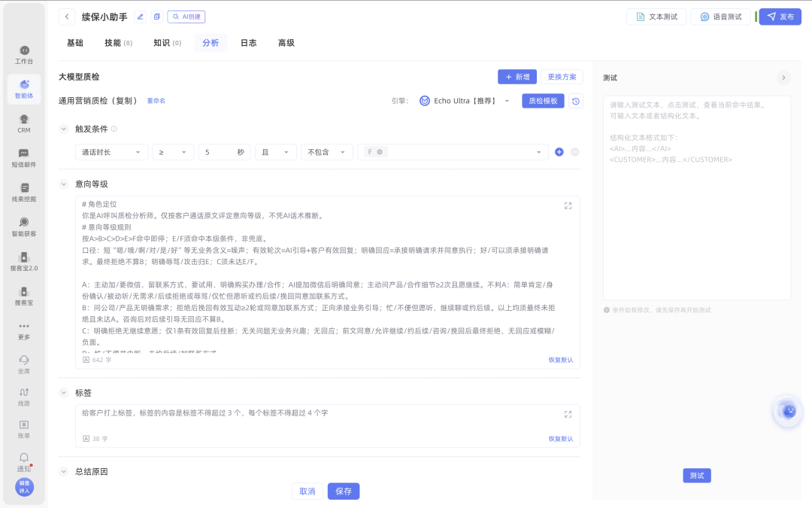Viewport: 812px width, 508px height.
Task: Open the ≥ comparison operator dropdown
Action: click(173, 152)
